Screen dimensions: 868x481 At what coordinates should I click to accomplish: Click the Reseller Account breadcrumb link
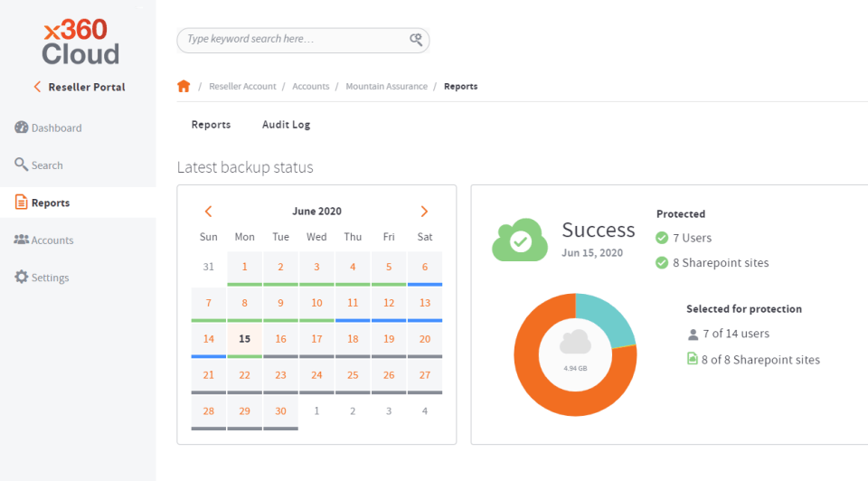click(x=242, y=87)
